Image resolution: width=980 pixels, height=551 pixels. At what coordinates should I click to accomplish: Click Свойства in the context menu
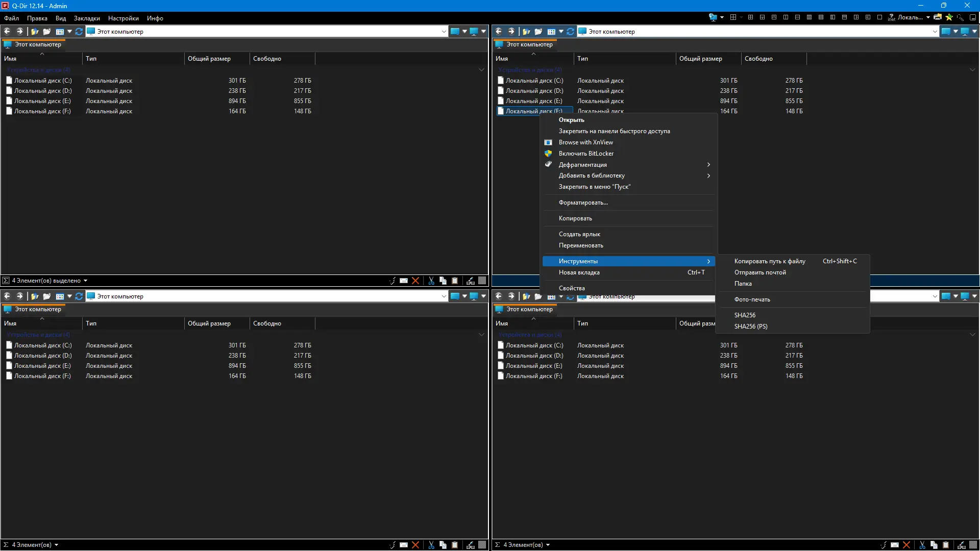pyautogui.click(x=572, y=288)
